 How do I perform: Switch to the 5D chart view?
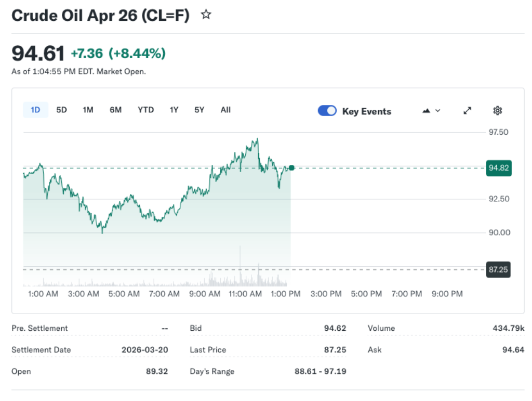pos(61,110)
